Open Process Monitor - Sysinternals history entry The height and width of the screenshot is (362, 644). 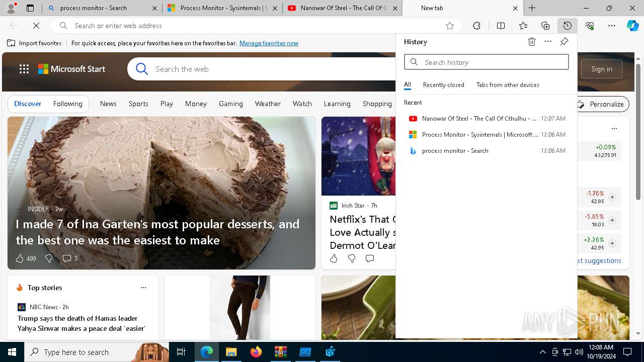487,135
